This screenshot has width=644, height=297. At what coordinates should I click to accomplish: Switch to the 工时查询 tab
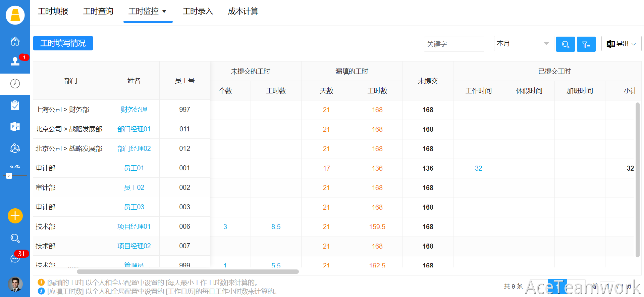click(x=98, y=11)
